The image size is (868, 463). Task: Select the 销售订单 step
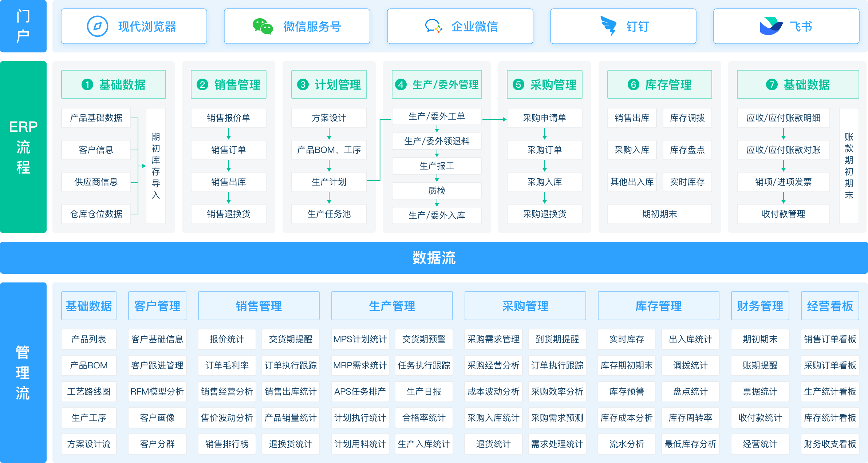pos(228,150)
